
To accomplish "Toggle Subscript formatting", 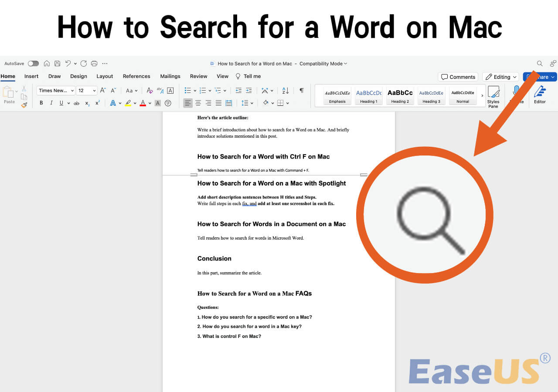I will point(87,103).
